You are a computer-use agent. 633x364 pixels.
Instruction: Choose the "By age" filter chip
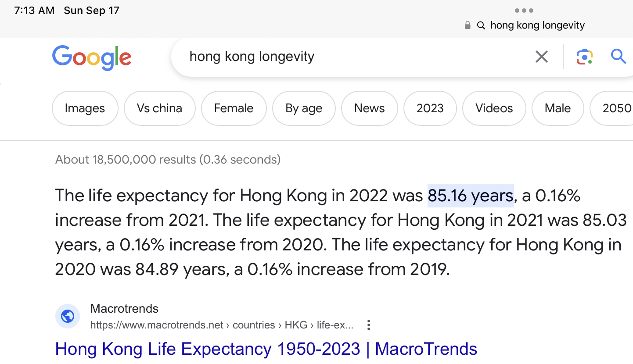[x=304, y=108]
